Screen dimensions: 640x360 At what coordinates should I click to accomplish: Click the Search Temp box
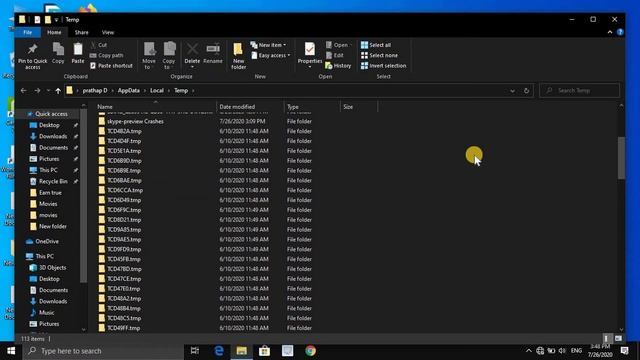point(580,91)
